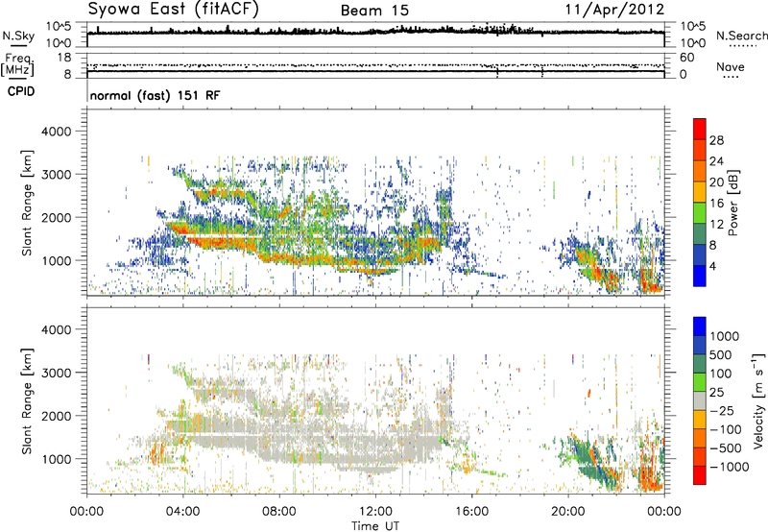The image size is (768, 532).
Task: Select the '12:00' time tick label
Action: point(375,512)
